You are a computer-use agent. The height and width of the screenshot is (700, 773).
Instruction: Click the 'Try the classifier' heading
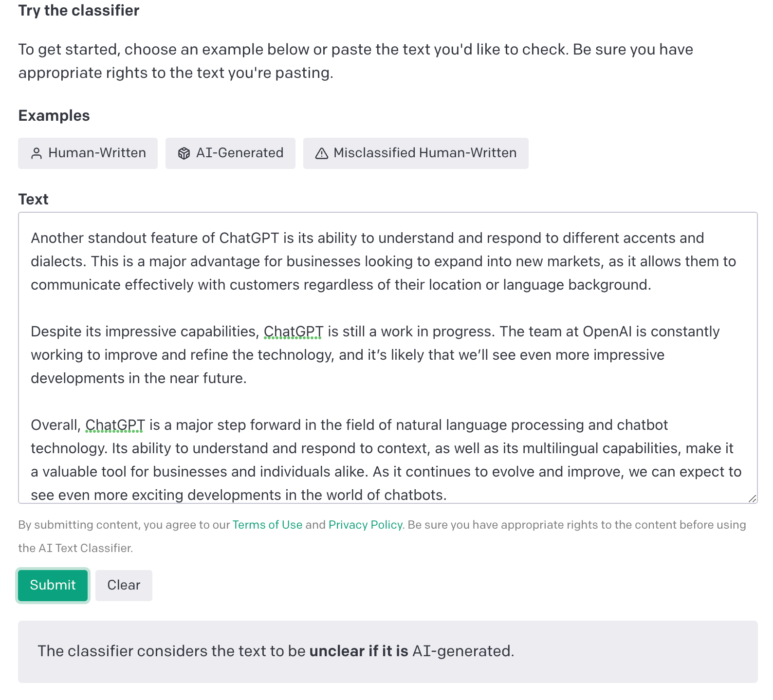coord(78,10)
